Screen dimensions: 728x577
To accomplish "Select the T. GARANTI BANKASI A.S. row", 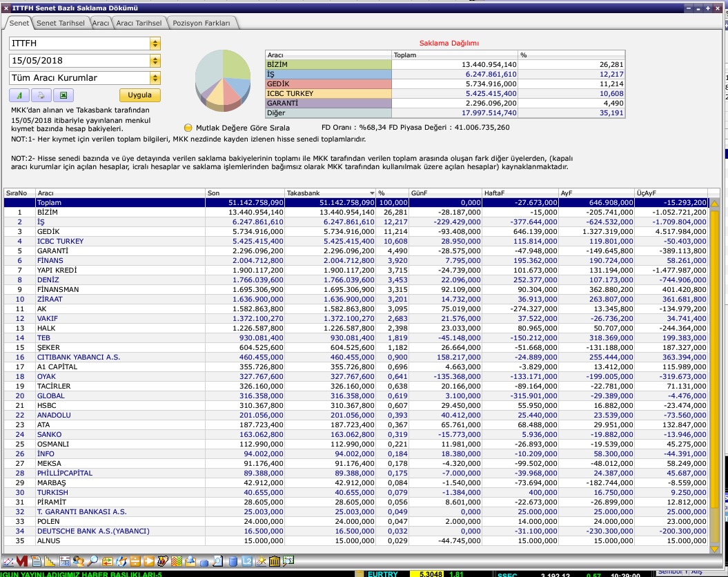I will click(355, 511).
